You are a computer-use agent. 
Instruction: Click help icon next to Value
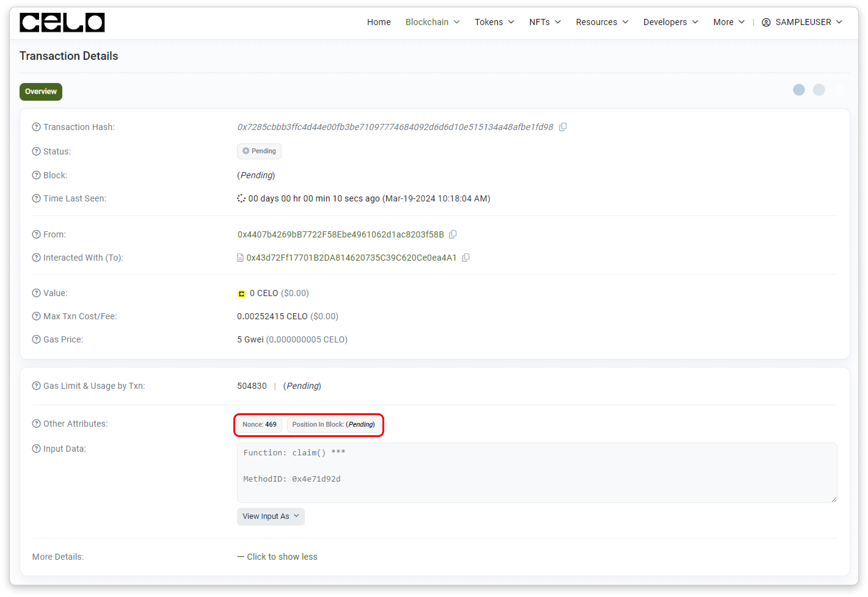(x=36, y=293)
